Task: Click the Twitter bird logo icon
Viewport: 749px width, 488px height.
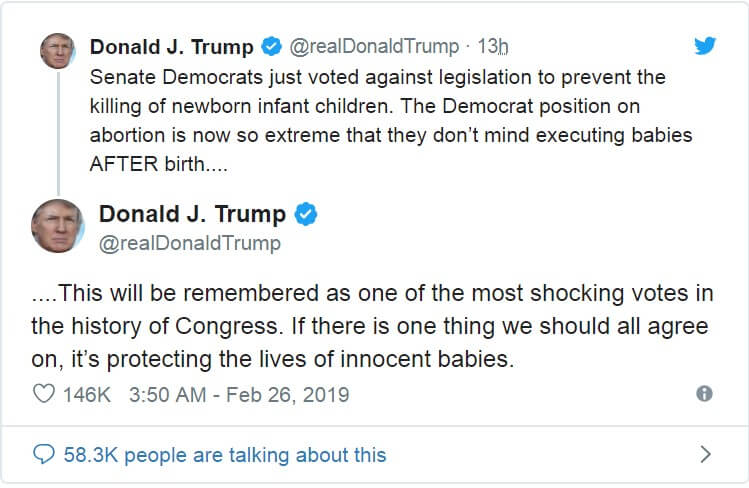Action: pyautogui.click(x=705, y=46)
